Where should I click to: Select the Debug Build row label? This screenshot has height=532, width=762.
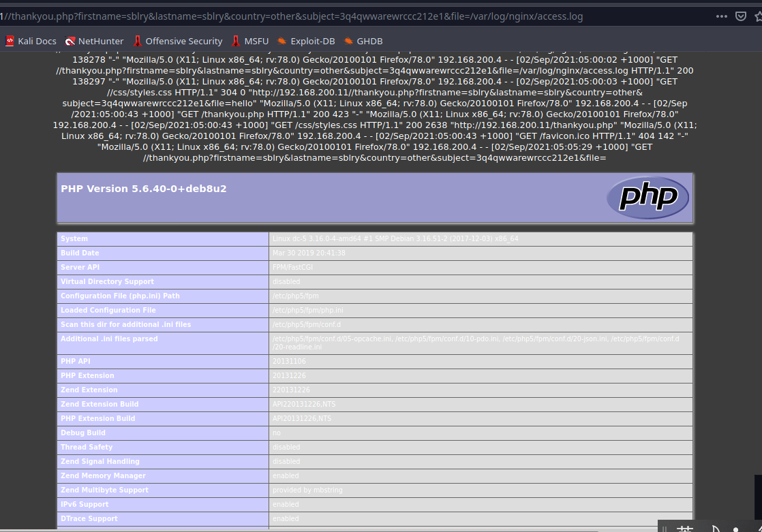click(83, 433)
